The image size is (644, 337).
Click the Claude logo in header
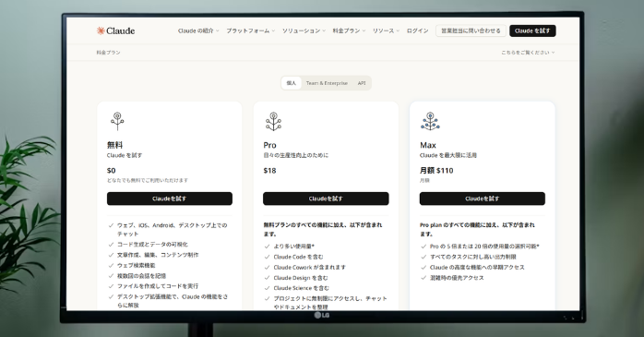point(115,30)
